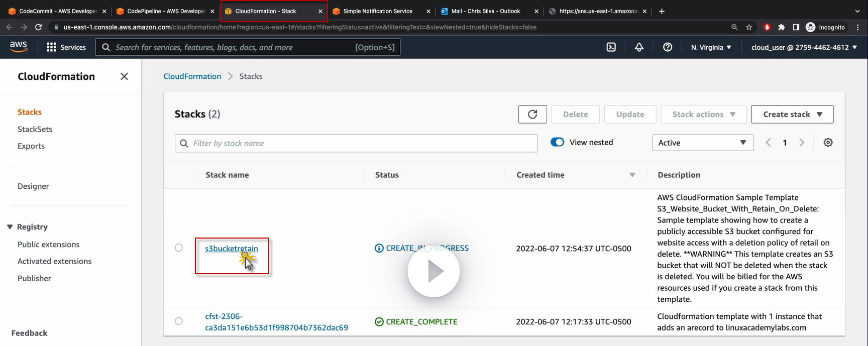The width and height of the screenshot is (868, 346).
Task: Navigate back in the browser
Action: tap(10, 27)
